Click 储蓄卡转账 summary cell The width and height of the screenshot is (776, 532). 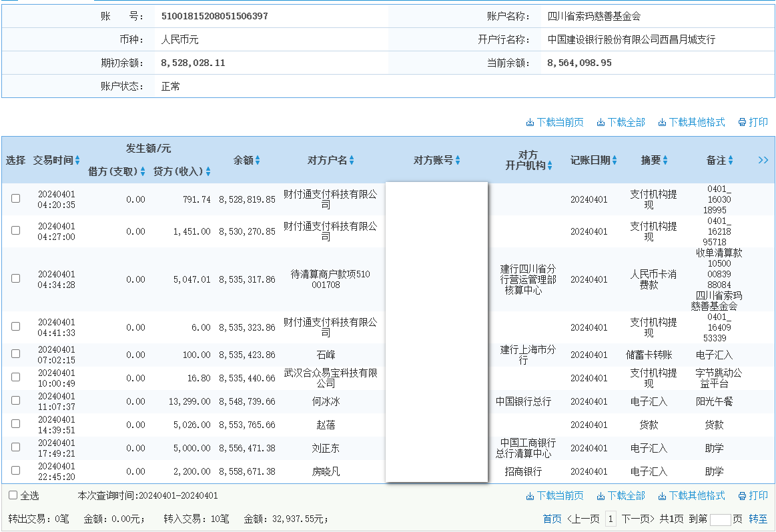[649, 355]
